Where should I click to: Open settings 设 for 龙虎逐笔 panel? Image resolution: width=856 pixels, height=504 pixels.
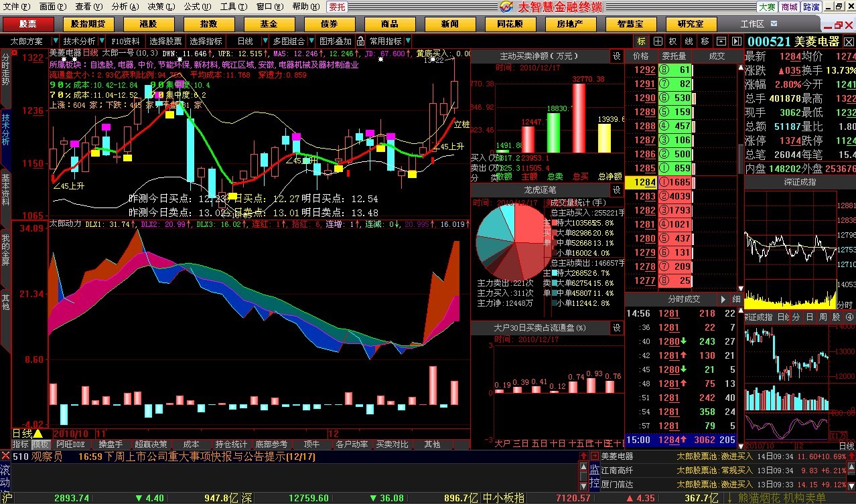pyautogui.click(x=616, y=190)
